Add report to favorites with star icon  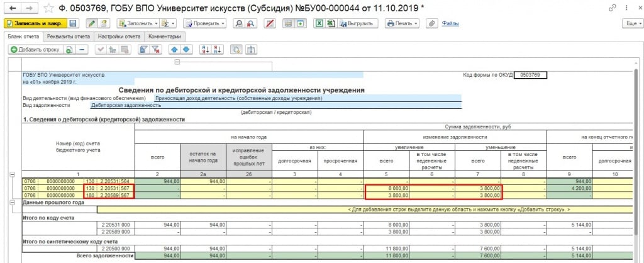coord(48,8)
